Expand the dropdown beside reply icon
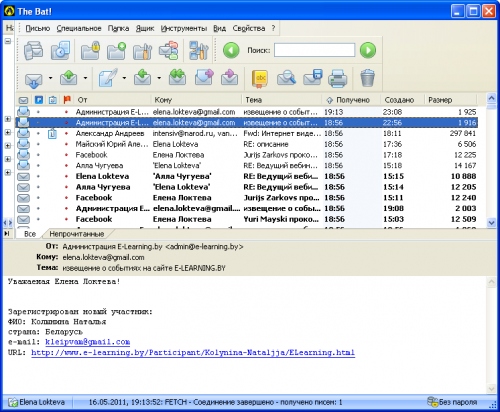 point(159,78)
